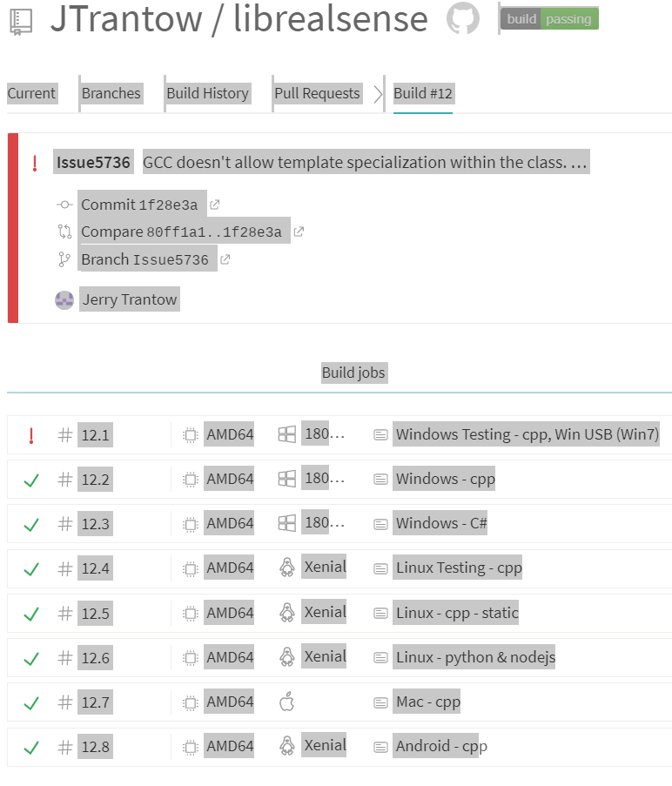The width and height of the screenshot is (672, 786).
Task: Click the commit icon next to 1f28e3a
Action: [x=63, y=204]
